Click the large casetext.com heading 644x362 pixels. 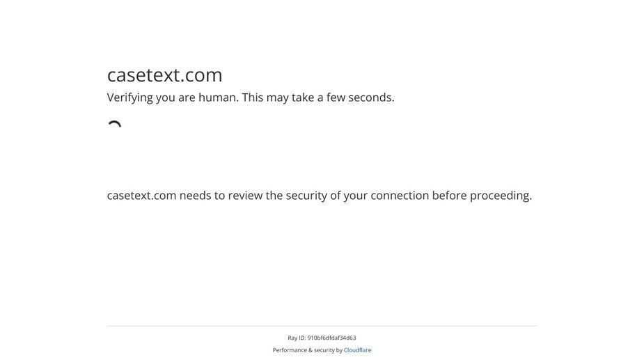pyautogui.click(x=165, y=75)
